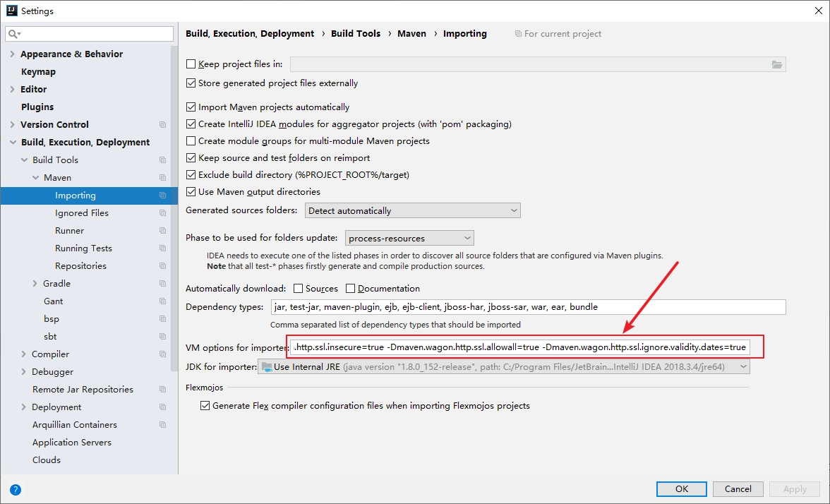Click project-level icon beside Repositories
The image size is (830, 504).
[162, 265]
